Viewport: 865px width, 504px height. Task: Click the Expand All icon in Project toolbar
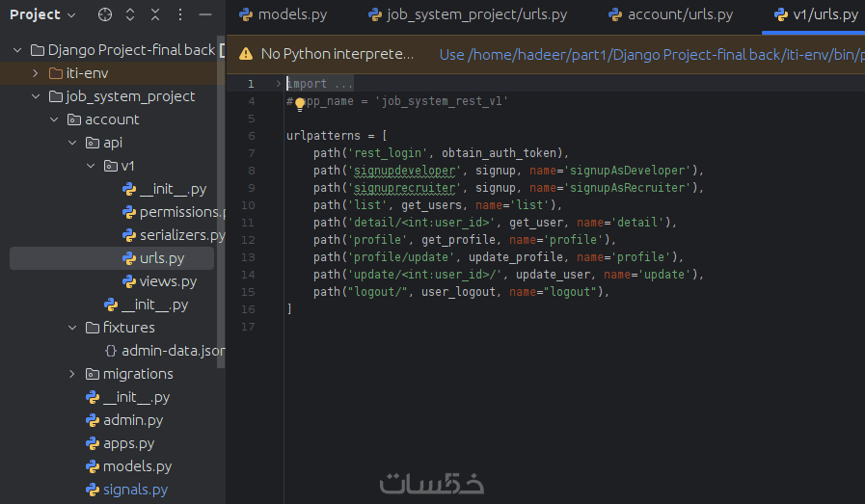(x=130, y=14)
